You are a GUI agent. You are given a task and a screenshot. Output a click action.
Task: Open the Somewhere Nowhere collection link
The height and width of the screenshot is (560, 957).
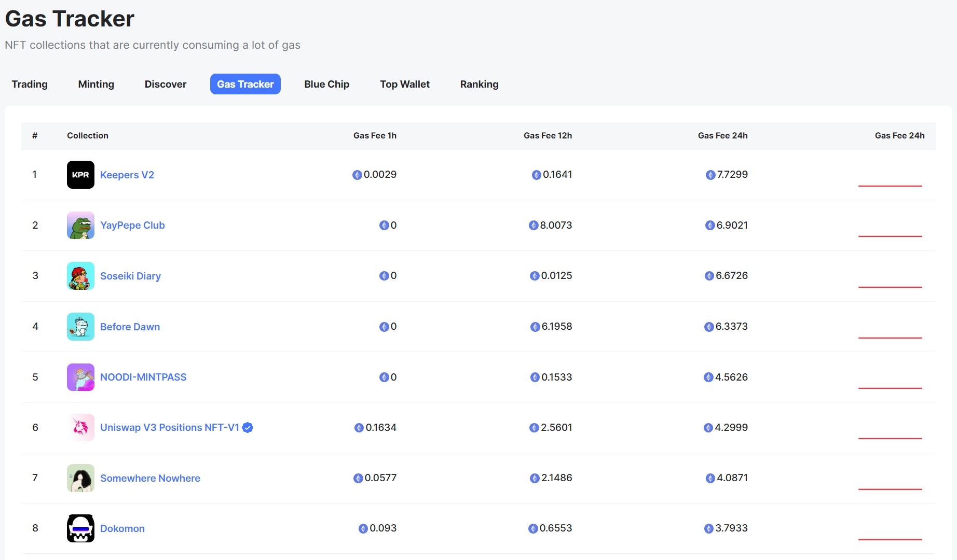point(150,478)
